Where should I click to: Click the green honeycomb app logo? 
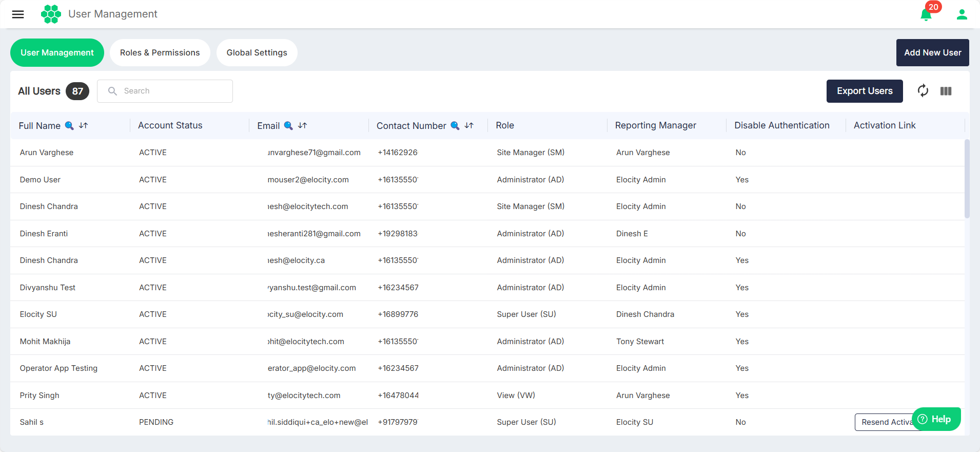pos(51,14)
